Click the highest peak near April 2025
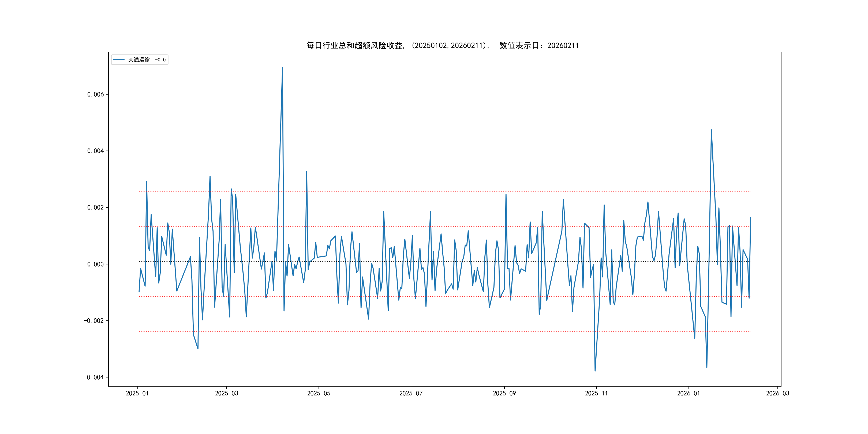 click(282, 68)
